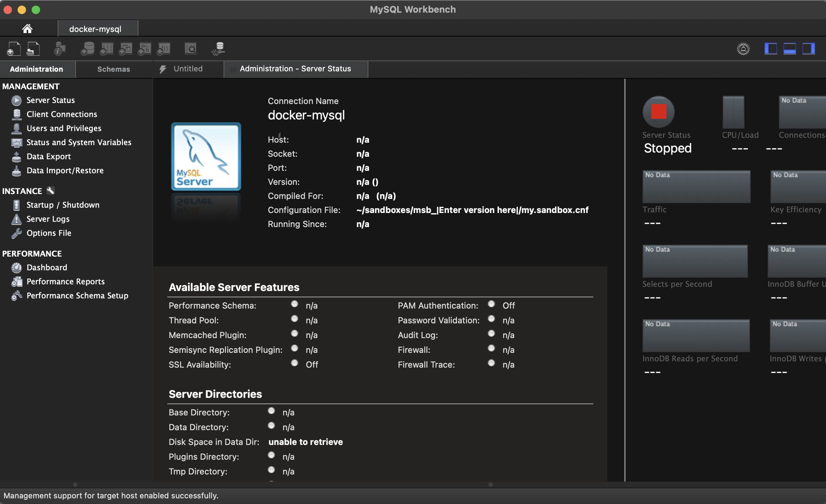Click the new SQL tab icon

(13, 49)
